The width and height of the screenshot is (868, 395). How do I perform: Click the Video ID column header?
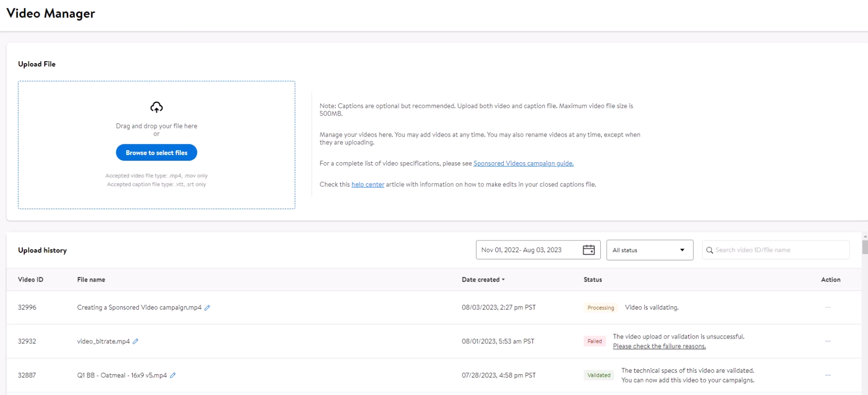30,280
